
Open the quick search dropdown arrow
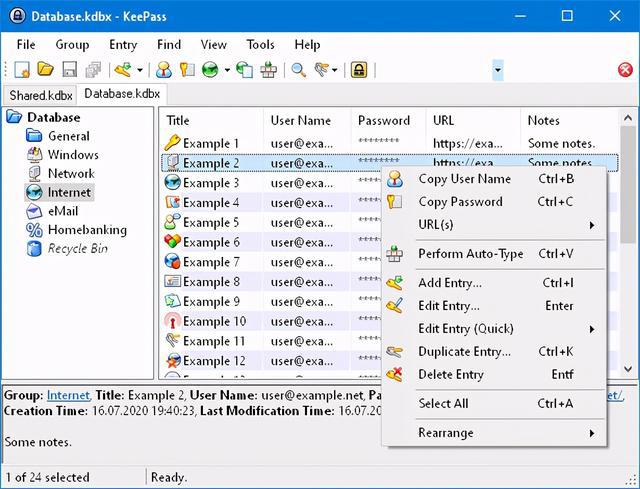click(498, 70)
